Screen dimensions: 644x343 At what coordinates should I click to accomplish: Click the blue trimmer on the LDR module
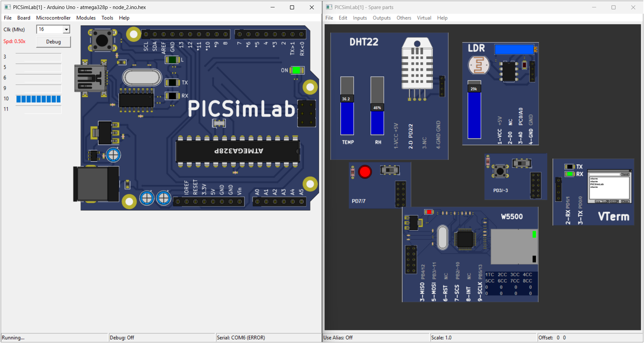click(x=514, y=49)
